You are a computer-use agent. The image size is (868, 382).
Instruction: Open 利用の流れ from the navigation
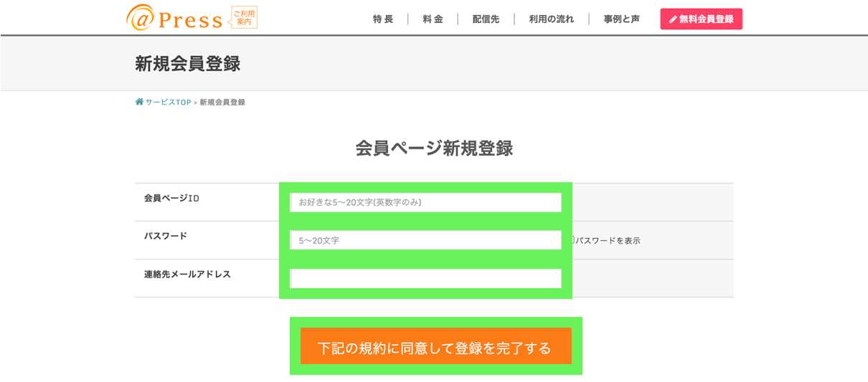[x=552, y=19]
